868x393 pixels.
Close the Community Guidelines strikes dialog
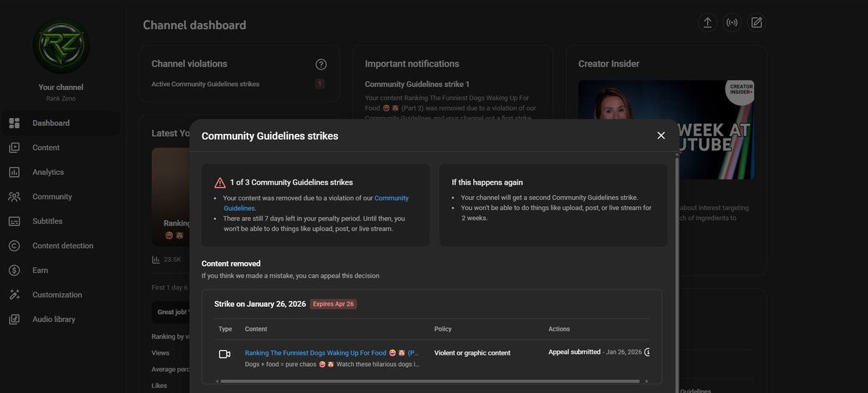[660, 135]
